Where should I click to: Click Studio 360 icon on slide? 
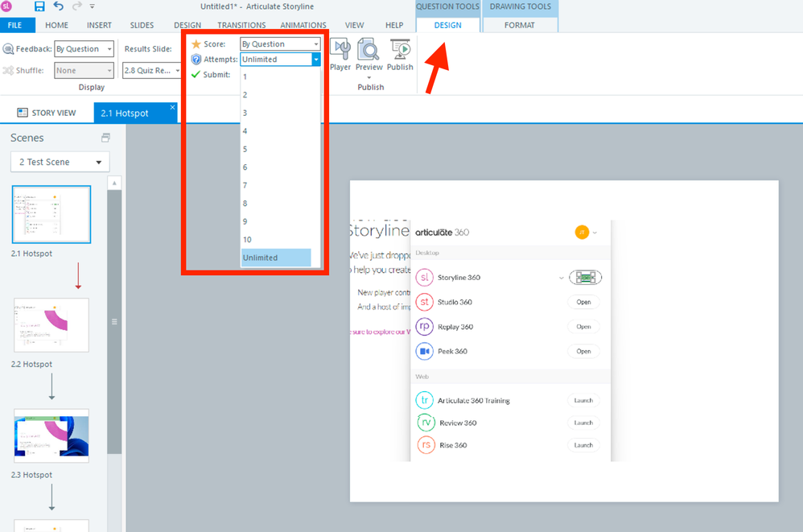(x=425, y=302)
